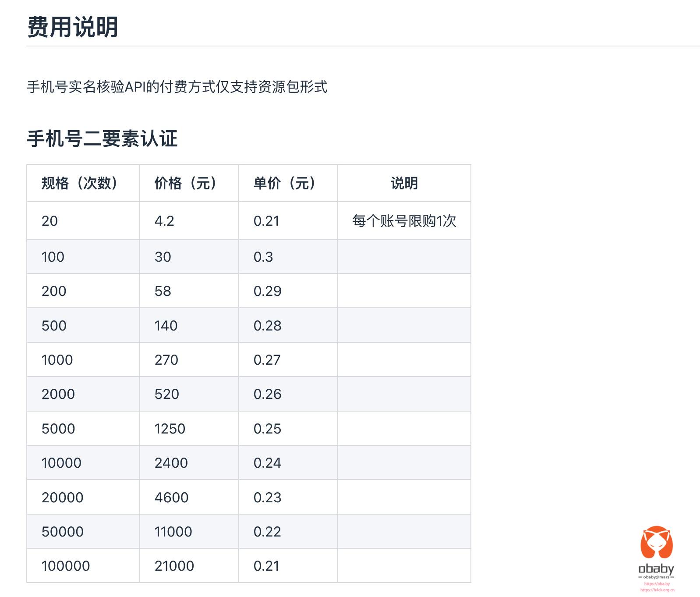Open the https://oba.by link
The width and height of the screenshot is (700, 597).
coord(657,584)
